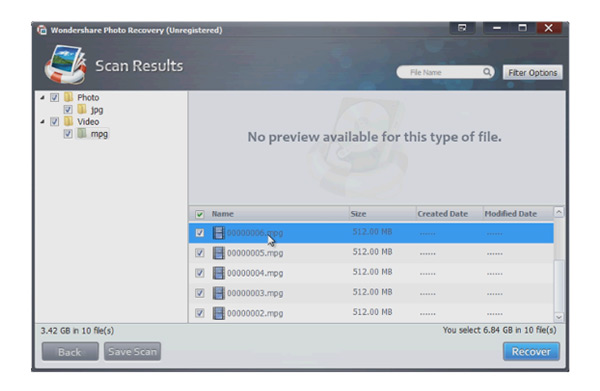Click the video file icon of 00000004.mpg
This screenshot has height=391, width=600.
[218, 273]
